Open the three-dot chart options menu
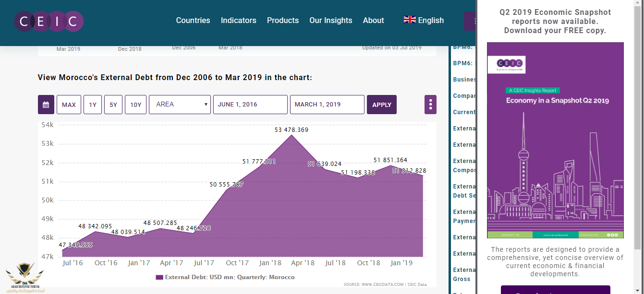 [x=430, y=105]
